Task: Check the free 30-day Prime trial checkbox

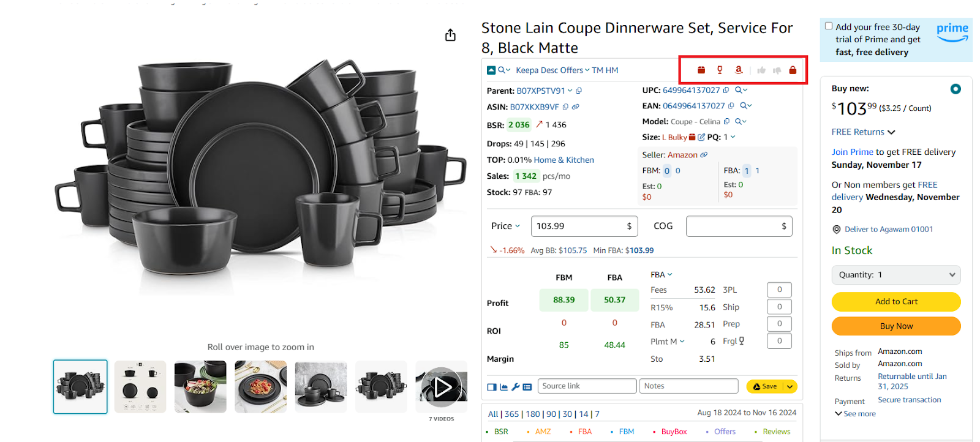Action: tap(829, 26)
